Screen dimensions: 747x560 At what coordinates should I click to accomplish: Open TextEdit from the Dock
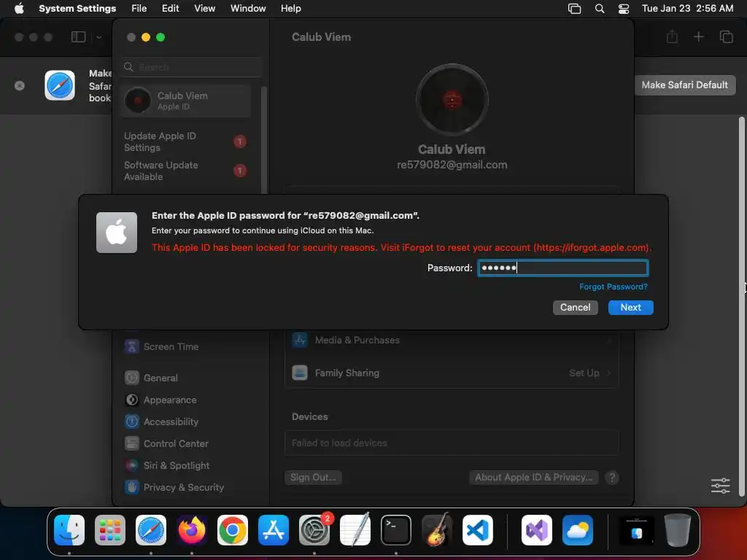pyautogui.click(x=355, y=530)
